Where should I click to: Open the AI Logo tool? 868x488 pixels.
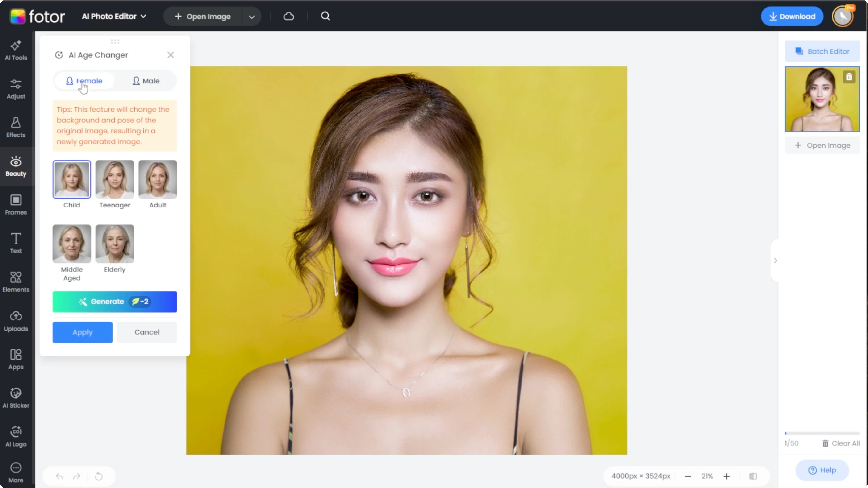click(x=16, y=437)
